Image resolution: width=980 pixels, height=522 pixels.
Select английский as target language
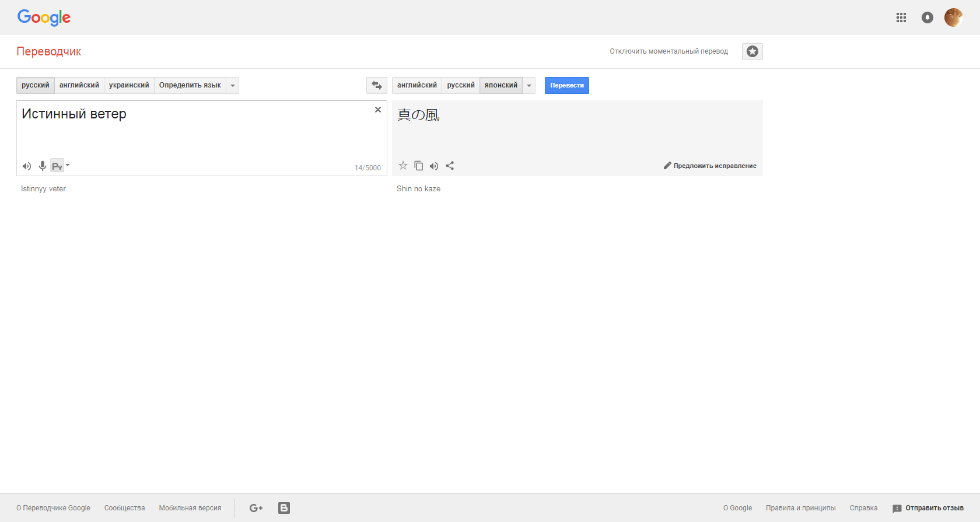(x=417, y=85)
